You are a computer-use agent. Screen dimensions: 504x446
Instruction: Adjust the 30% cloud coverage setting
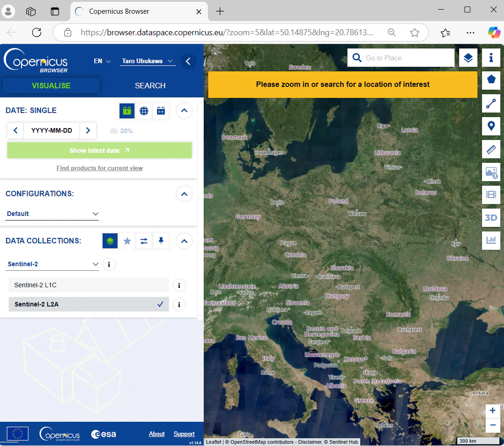tap(121, 131)
